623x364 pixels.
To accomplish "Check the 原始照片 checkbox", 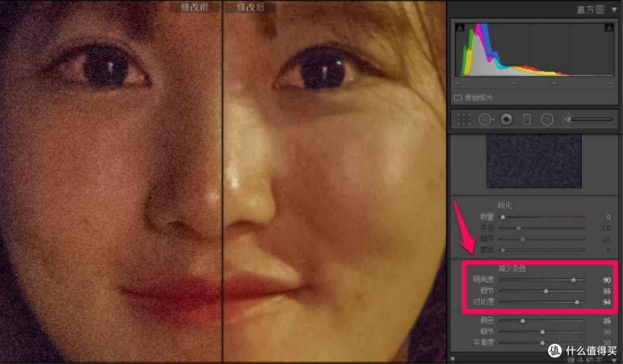I will click(457, 97).
